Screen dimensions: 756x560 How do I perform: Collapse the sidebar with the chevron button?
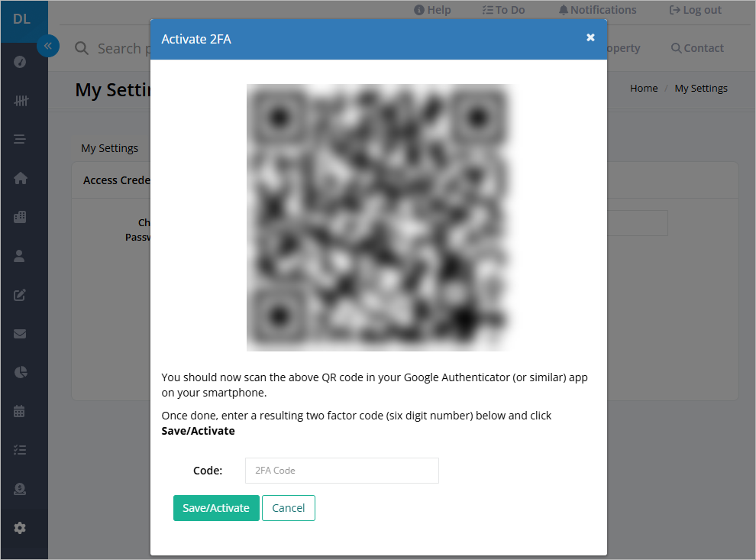pos(48,46)
